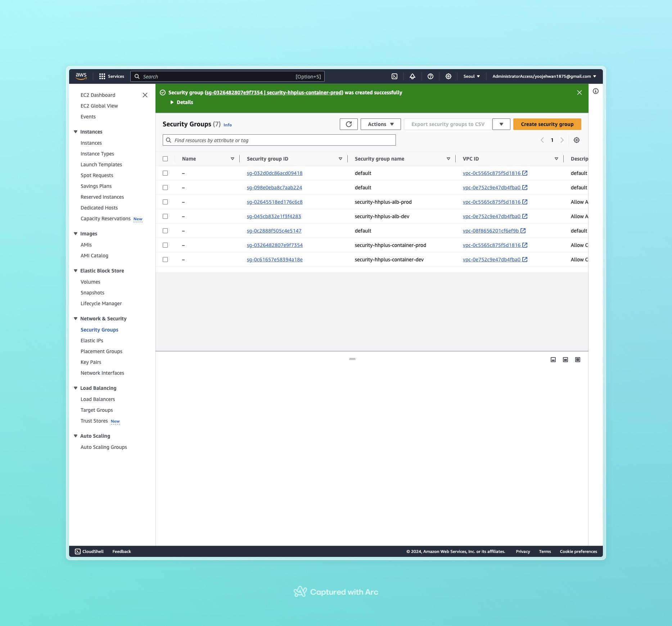The width and height of the screenshot is (672, 626).
Task: Check the sg-032d0dc86acd09418 row
Action: tap(165, 173)
